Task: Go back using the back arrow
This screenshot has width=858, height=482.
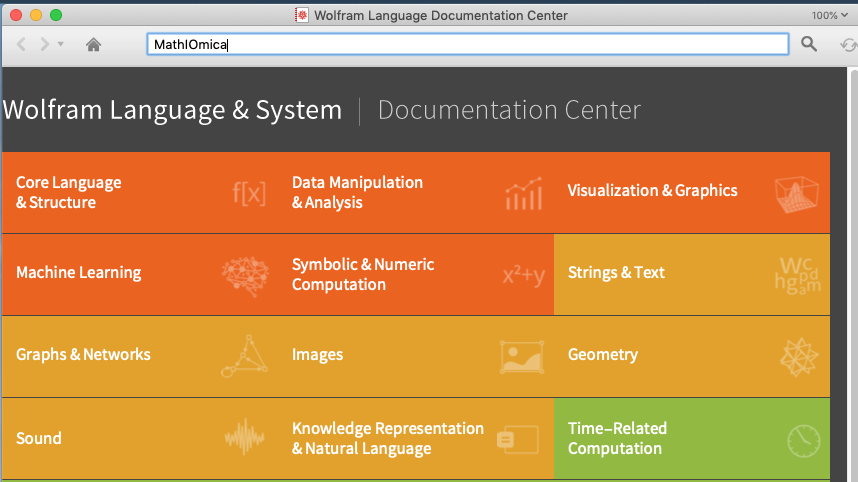Action: click(x=21, y=44)
